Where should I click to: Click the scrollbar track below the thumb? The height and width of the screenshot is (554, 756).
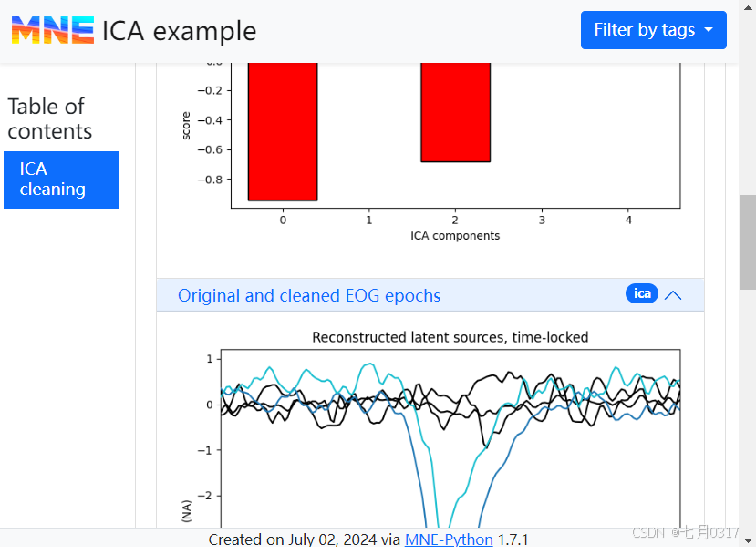click(x=747, y=410)
